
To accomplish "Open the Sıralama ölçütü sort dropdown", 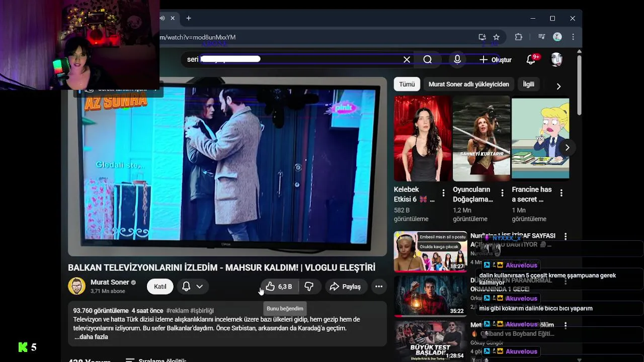I will point(156,360).
